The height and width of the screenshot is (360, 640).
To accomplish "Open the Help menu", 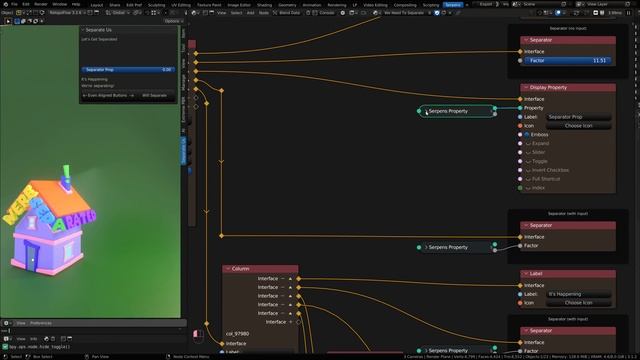I will (x=76, y=4).
